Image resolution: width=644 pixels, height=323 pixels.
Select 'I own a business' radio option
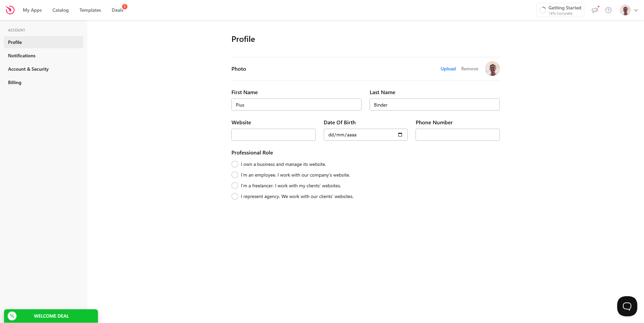235,164
